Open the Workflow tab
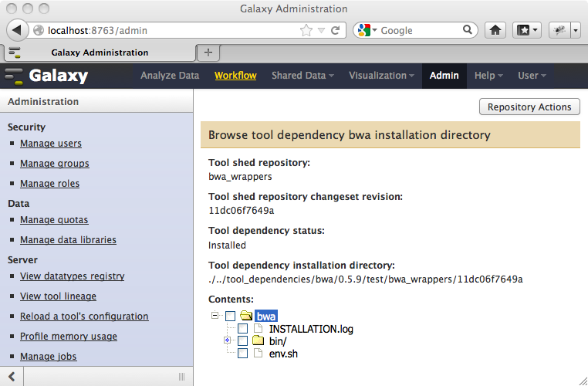This screenshot has height=386, width=588. point(235,76)
